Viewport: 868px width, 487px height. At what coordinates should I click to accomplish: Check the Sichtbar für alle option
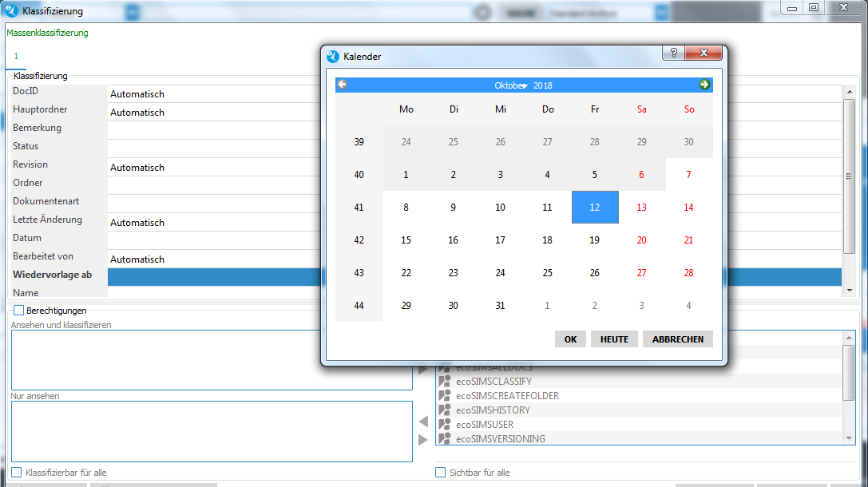pos(441,473)
